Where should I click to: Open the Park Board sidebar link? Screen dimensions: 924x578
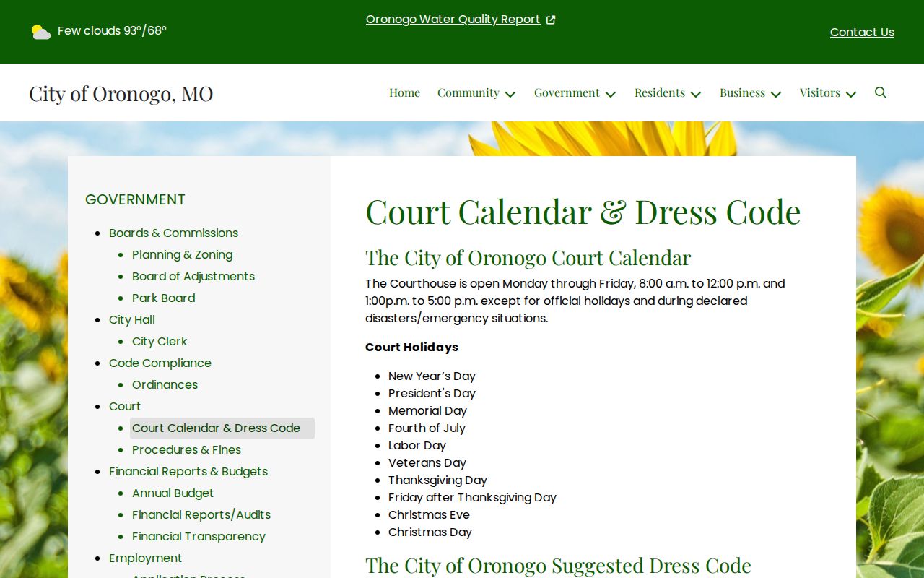point(163,298)
